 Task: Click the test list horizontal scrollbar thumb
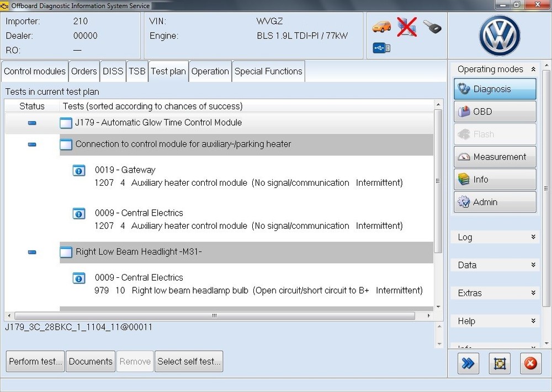(x=214, y=316)
